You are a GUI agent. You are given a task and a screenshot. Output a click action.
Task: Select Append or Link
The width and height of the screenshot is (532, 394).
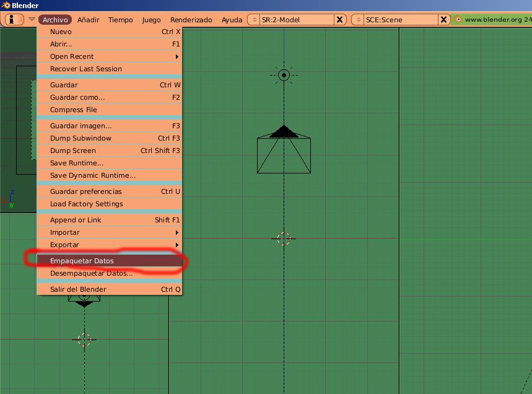109,220
